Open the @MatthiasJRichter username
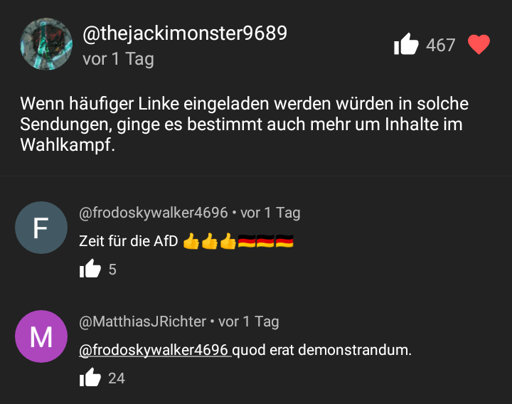512x404 pixels. [143, 322]
